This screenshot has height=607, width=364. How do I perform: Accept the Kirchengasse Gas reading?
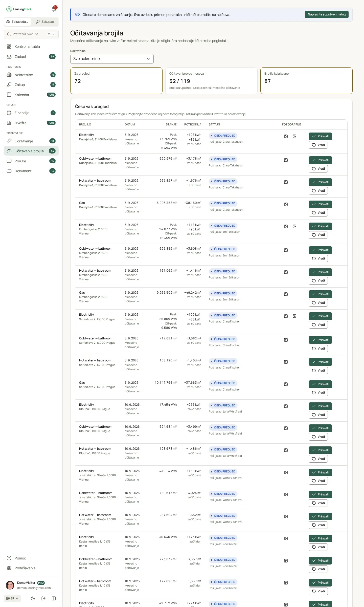320,294
